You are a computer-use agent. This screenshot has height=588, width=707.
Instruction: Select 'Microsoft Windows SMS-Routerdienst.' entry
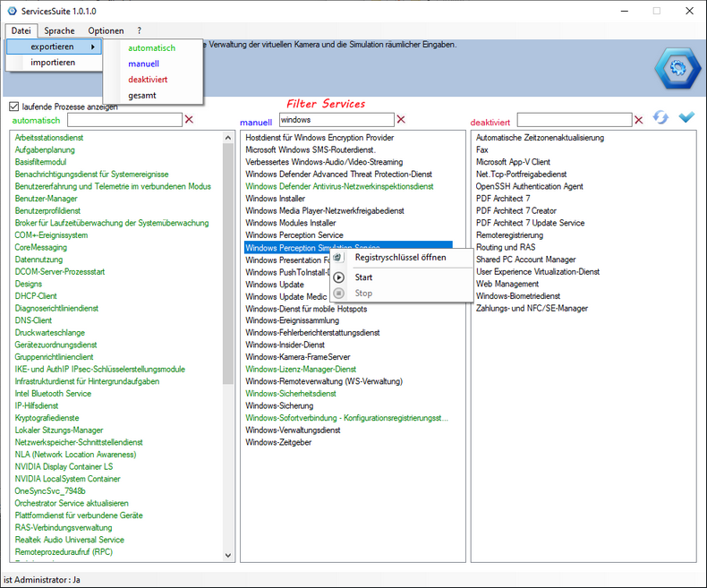tap(311, 149)
